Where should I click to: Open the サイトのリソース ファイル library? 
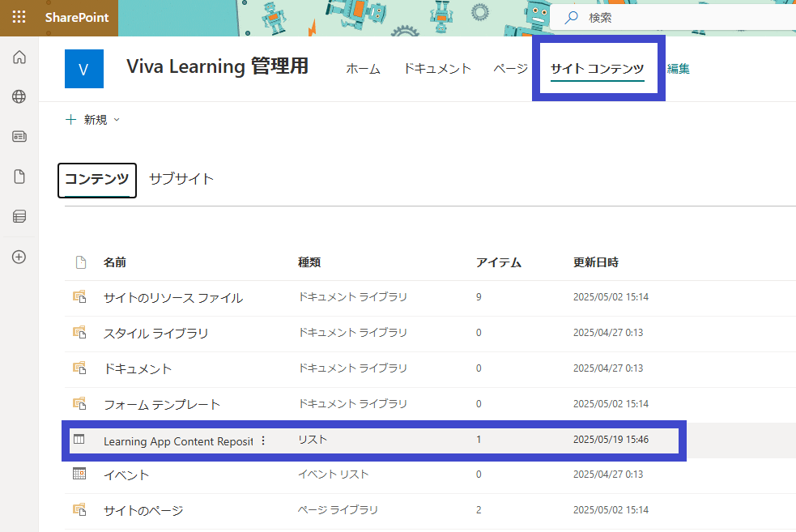click(173, 298)
